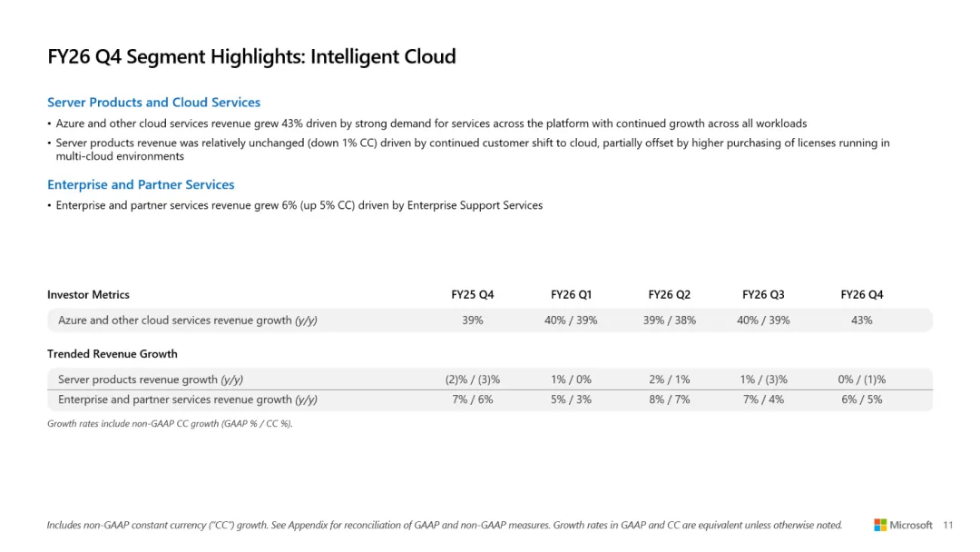This screenshot has width=980, height=552.
Task: Click the 39% value under FY25 Q4
Action: pyautogui.click(x=473, y=320)
